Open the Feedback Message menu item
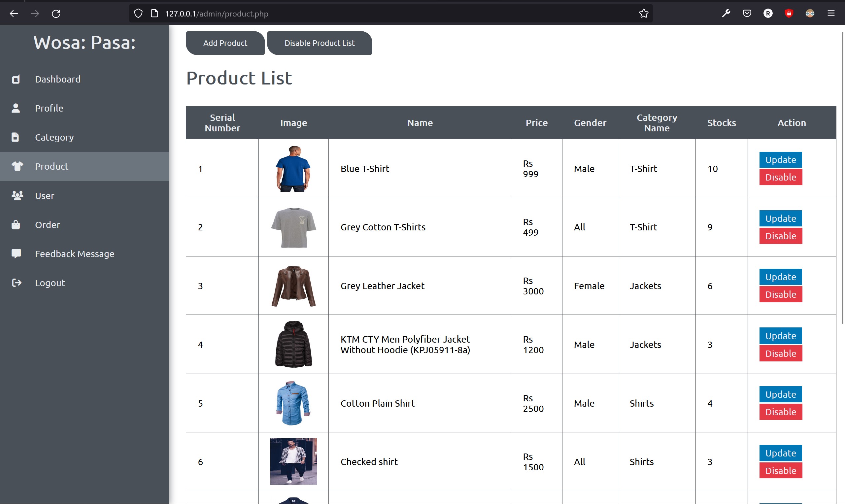Screen dimensions: 845x504 click(74, 254)
